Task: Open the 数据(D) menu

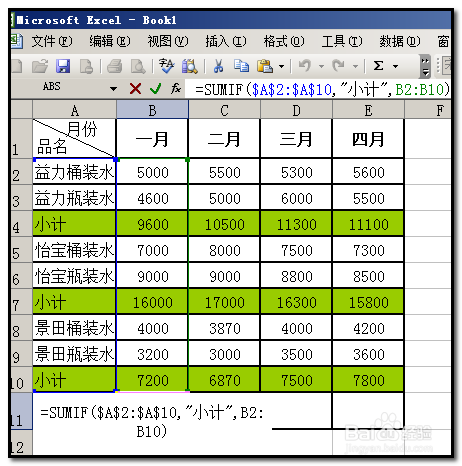Action: click(400, 41)
